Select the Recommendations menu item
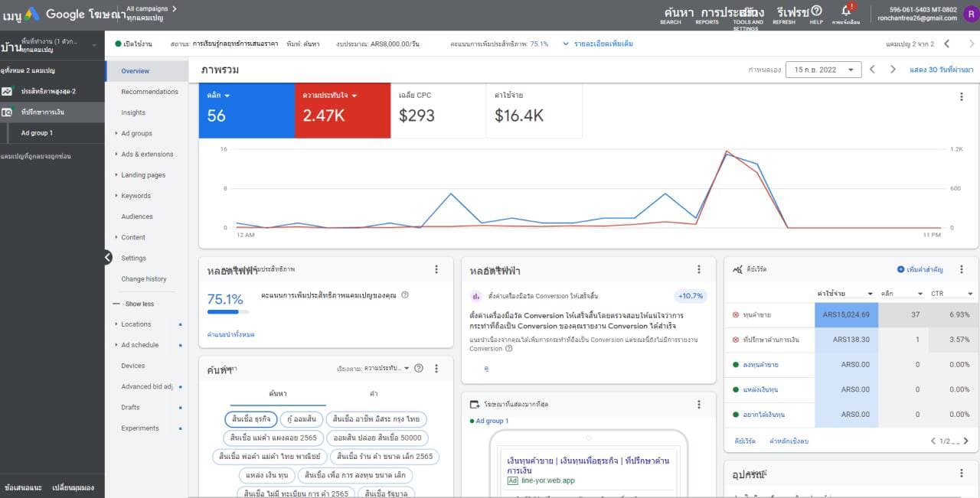 coord(149,92)
